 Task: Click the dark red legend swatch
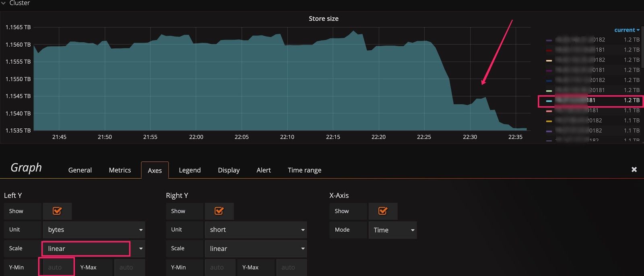(x=549, y=50)
